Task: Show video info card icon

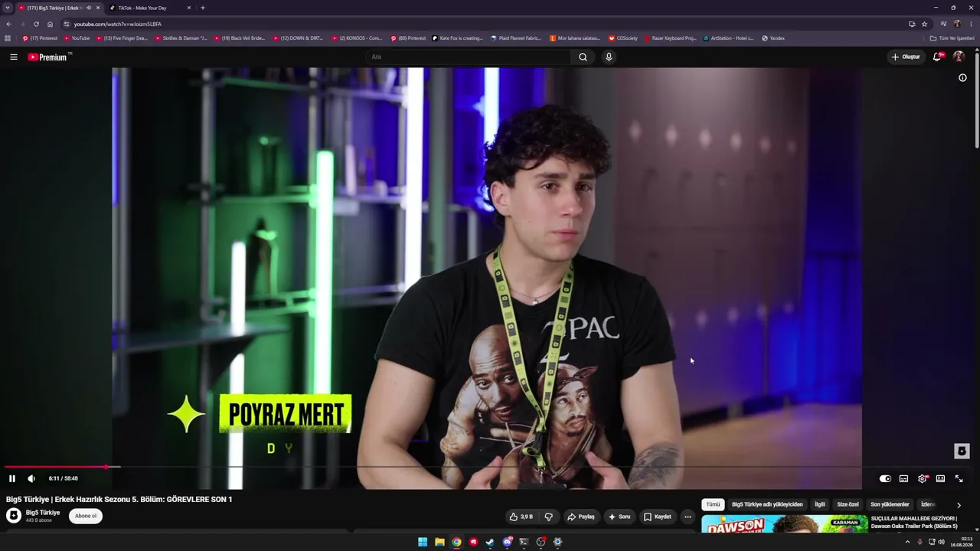Action: coord(962,77)
